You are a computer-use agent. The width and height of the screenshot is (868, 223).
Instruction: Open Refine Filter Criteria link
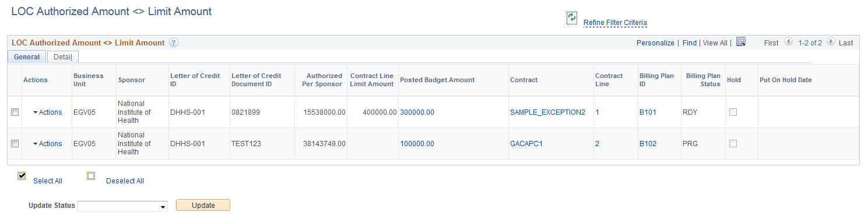[x=615, y=23]
